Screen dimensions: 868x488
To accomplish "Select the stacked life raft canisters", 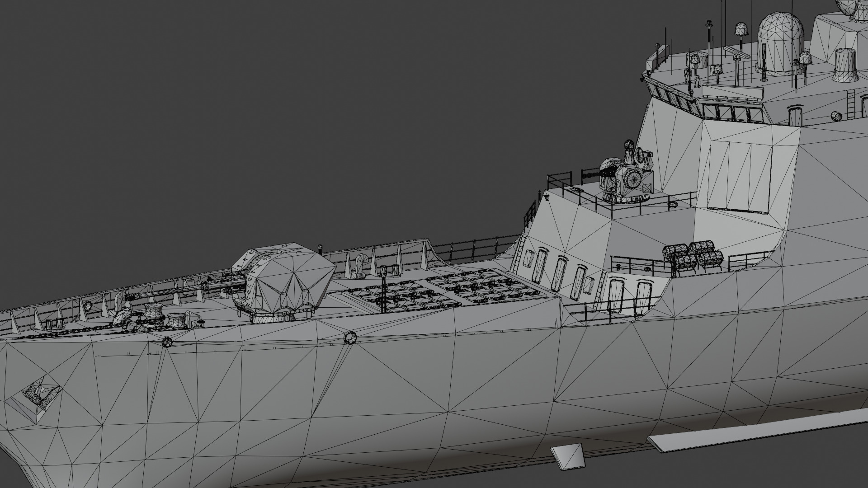I will 693,258.
